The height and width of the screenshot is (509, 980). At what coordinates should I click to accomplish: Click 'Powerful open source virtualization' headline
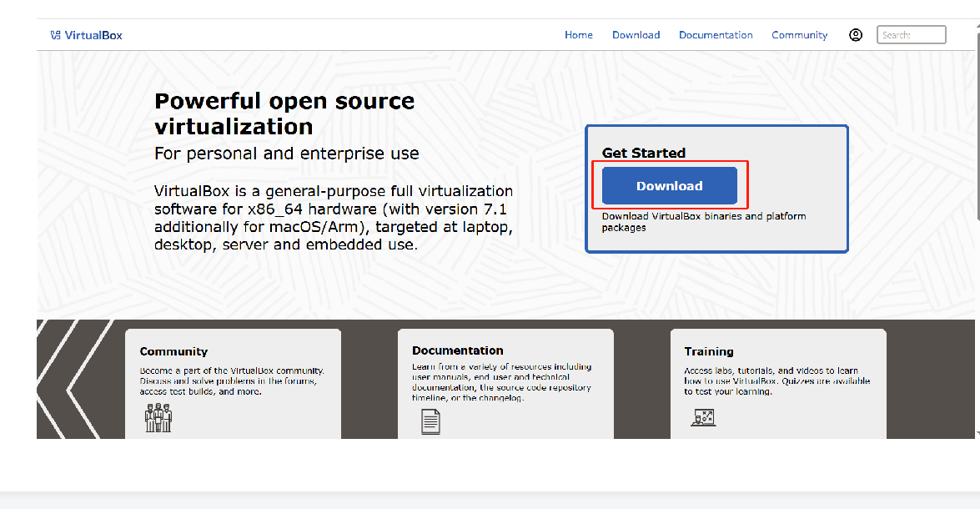tap(284, 113)
